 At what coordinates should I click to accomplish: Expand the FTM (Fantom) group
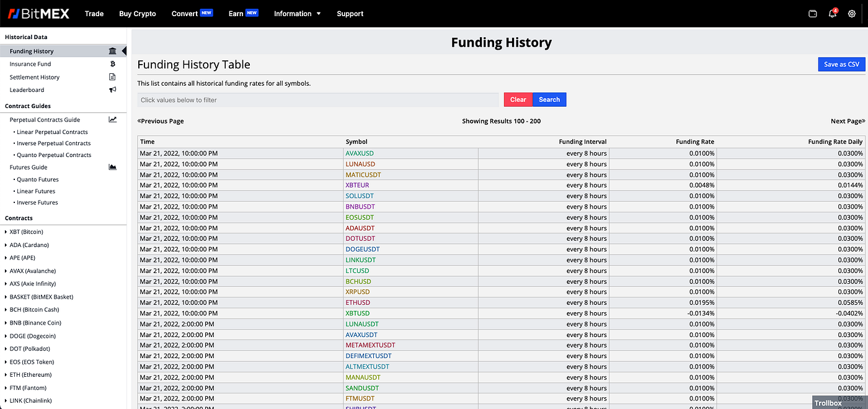pos(25,388)
